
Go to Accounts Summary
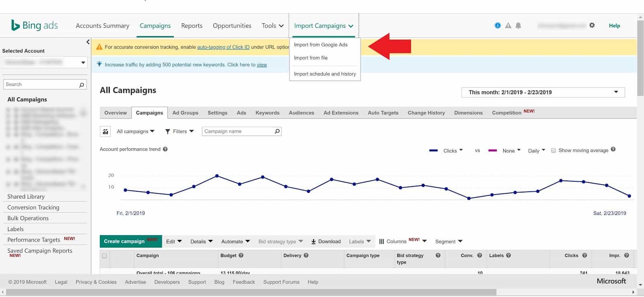pyautogui.click(x=102, y=25)
